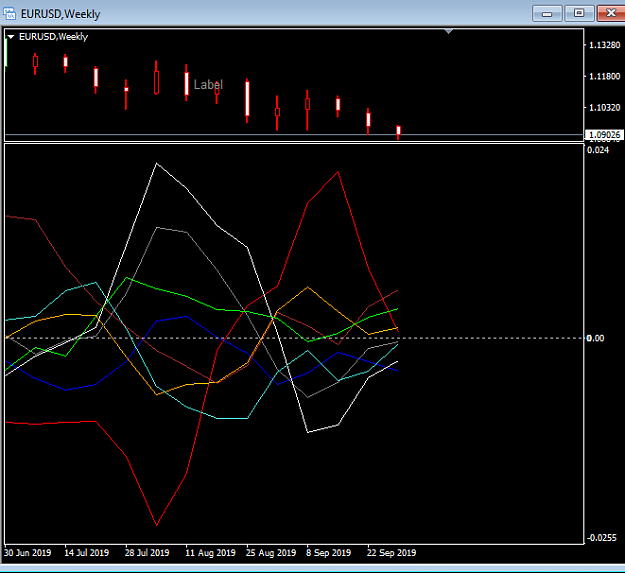Click the 30 Jun 2019 date label
The height and width of the screenshot is (574, 625).
28,553
